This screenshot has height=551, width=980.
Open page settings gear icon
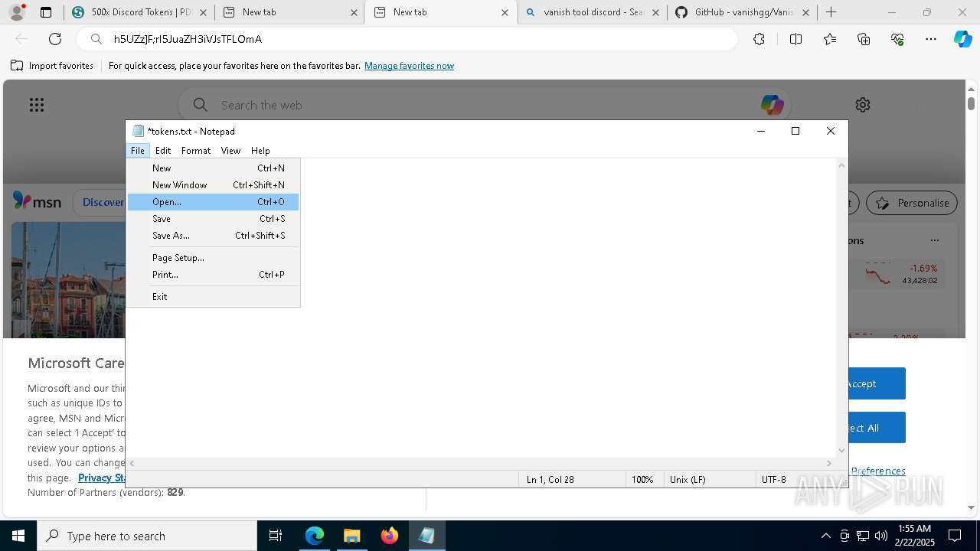pyautogui.click(x=863, y=105)
